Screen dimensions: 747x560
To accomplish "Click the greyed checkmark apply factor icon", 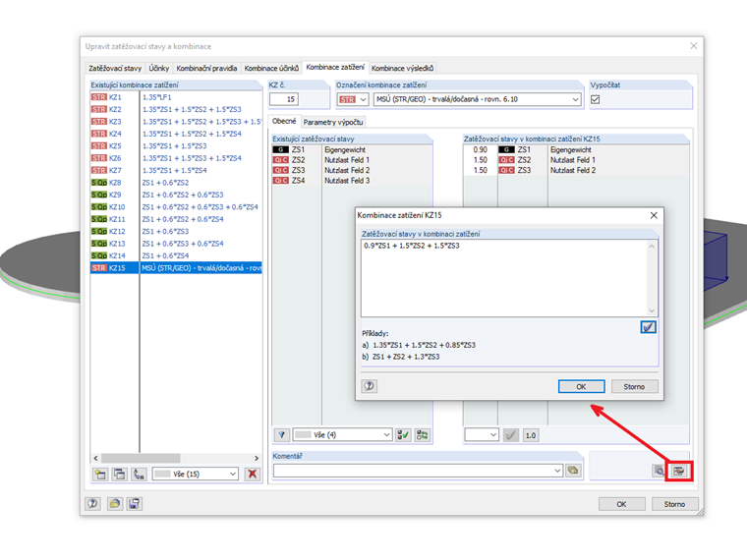I will (511, 435).
